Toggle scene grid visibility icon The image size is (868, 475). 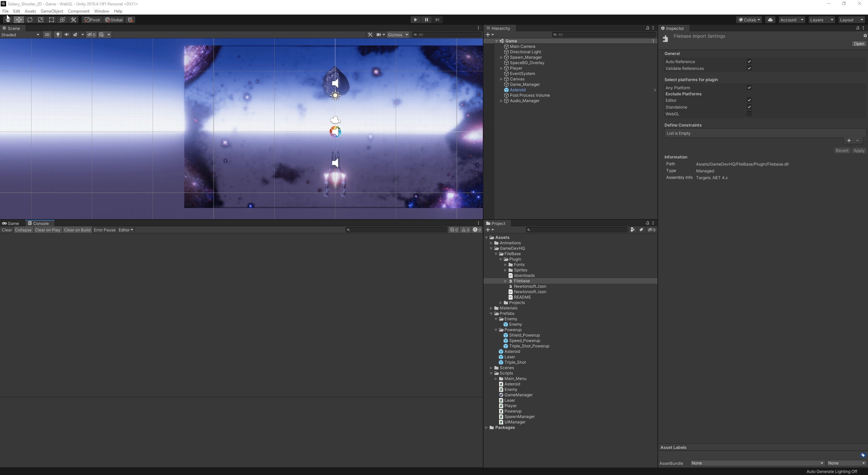(x=101, y=35)
